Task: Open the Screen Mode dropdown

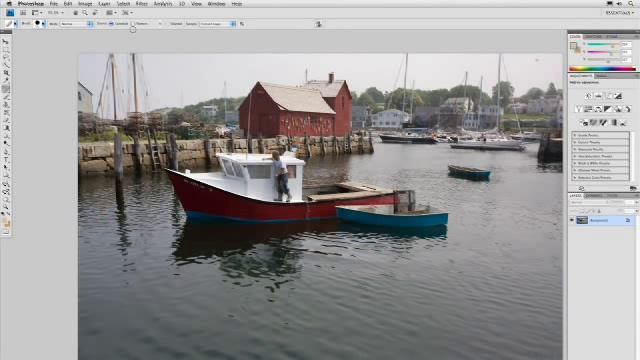Action: click(127, 13)
